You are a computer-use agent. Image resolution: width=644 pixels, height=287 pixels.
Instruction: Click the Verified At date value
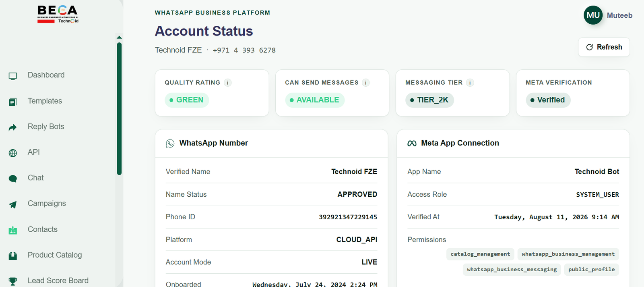pos(557,217)
